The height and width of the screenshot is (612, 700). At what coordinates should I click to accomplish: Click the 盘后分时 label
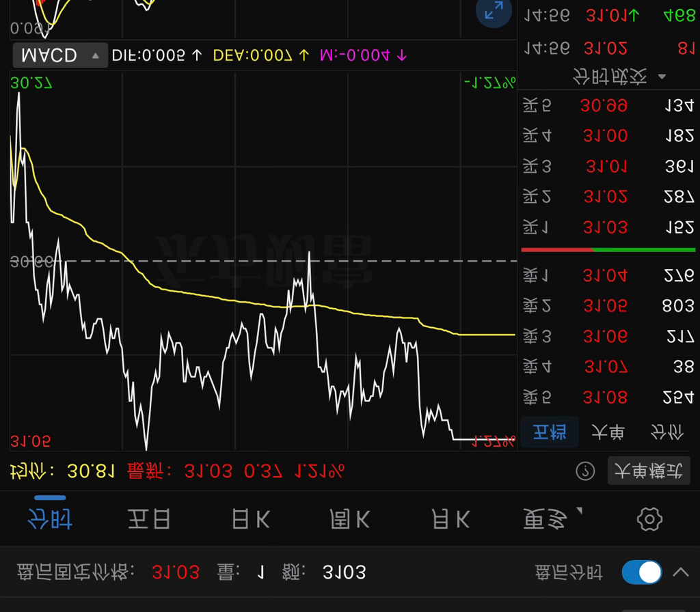click(x=569, y=572)
